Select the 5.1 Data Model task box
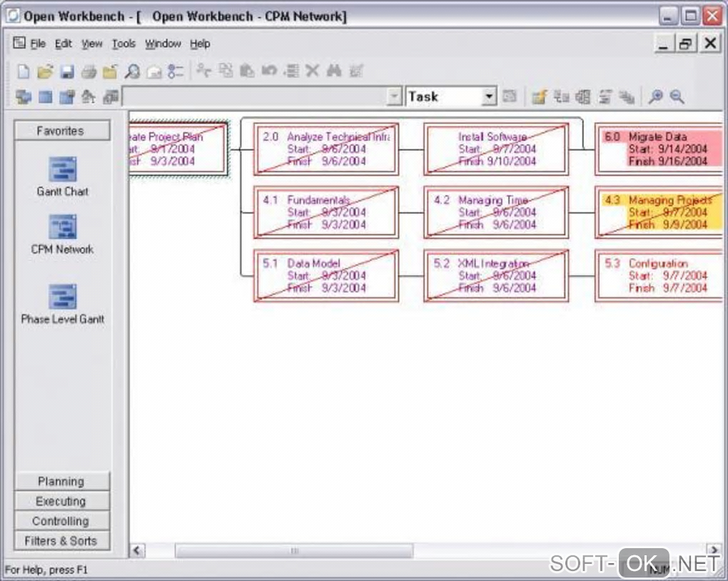The height and width of the screenshot is (581, 728). 326,276
